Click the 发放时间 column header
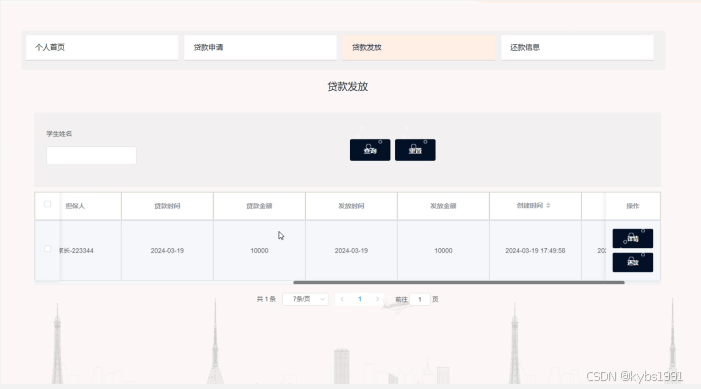Screen dimensions: 701x389 (351, 206)
